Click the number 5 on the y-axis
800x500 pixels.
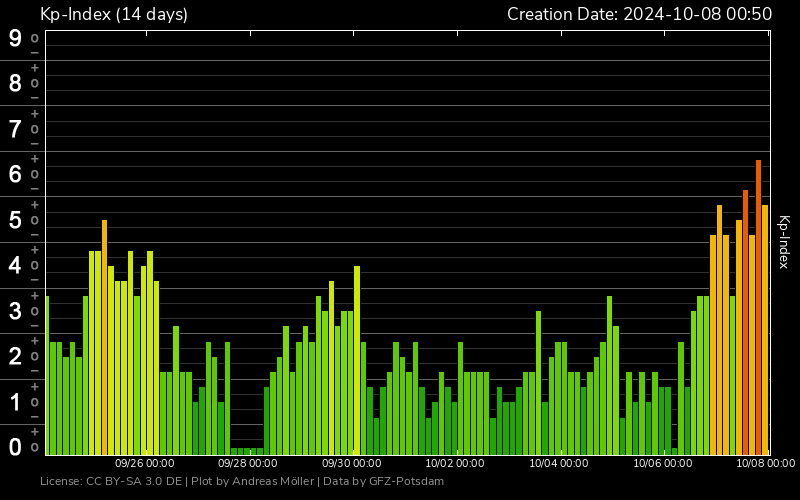(x=15, y=220)
